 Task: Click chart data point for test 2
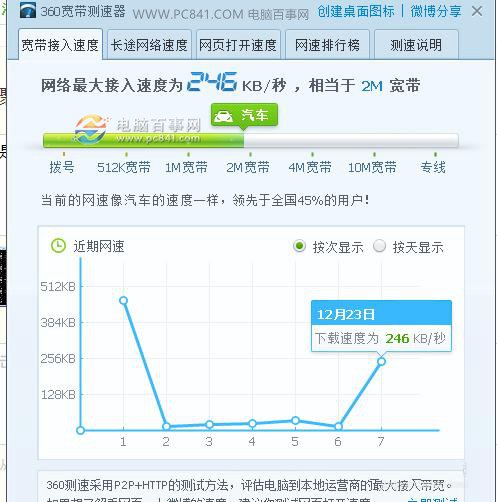pos(166,426)
